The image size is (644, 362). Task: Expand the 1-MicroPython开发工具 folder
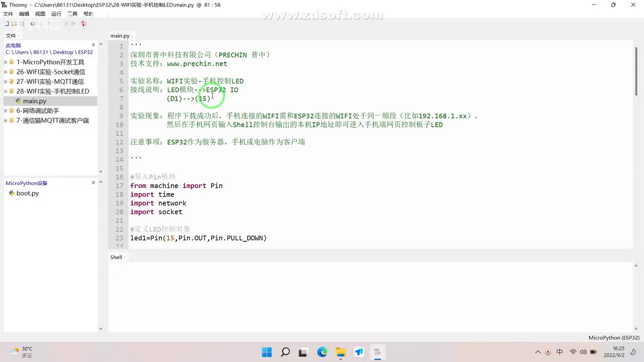(6, 62)
